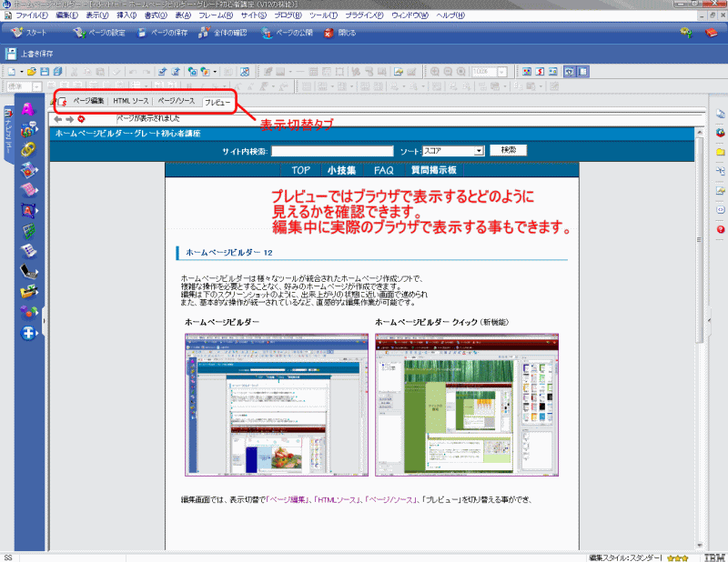Open the 標準 paragraph style combo box

point(25,86)
